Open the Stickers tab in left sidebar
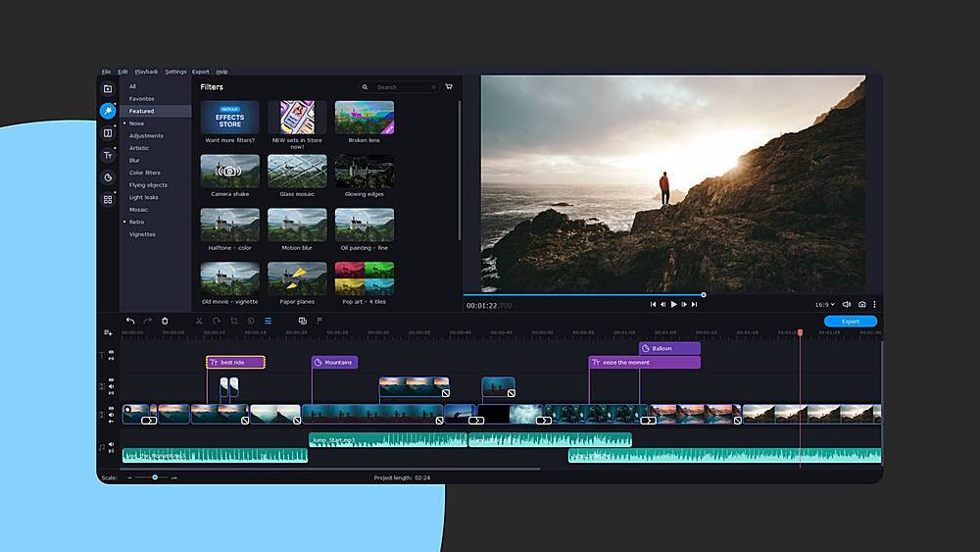 click(x=108, y=177)
